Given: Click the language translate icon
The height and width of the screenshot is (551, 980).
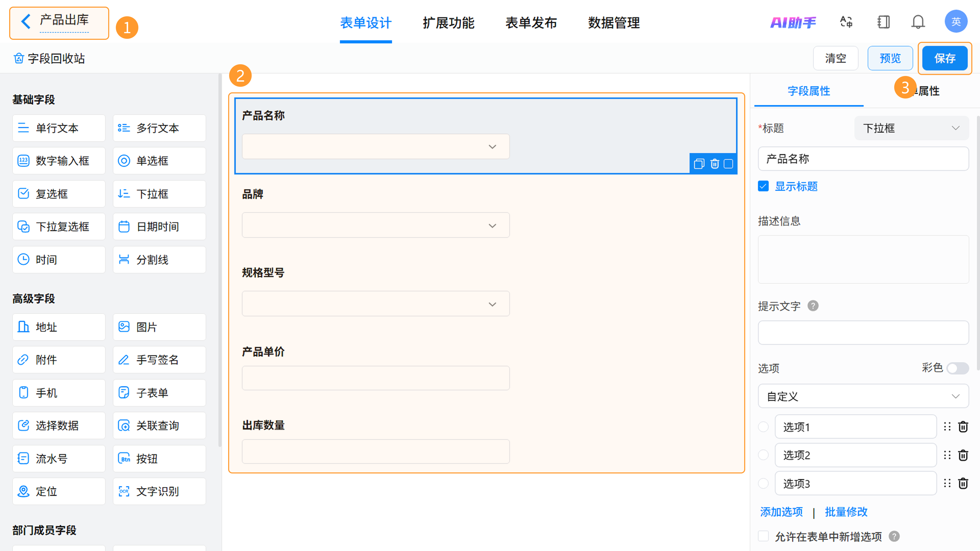Looking at the screenshot, I should [x=846, y=22].
